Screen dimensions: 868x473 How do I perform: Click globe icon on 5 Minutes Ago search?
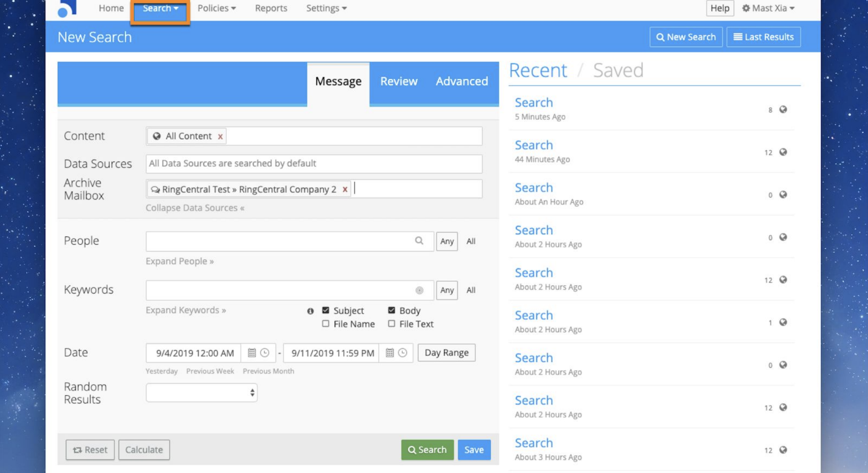point(783,110)
